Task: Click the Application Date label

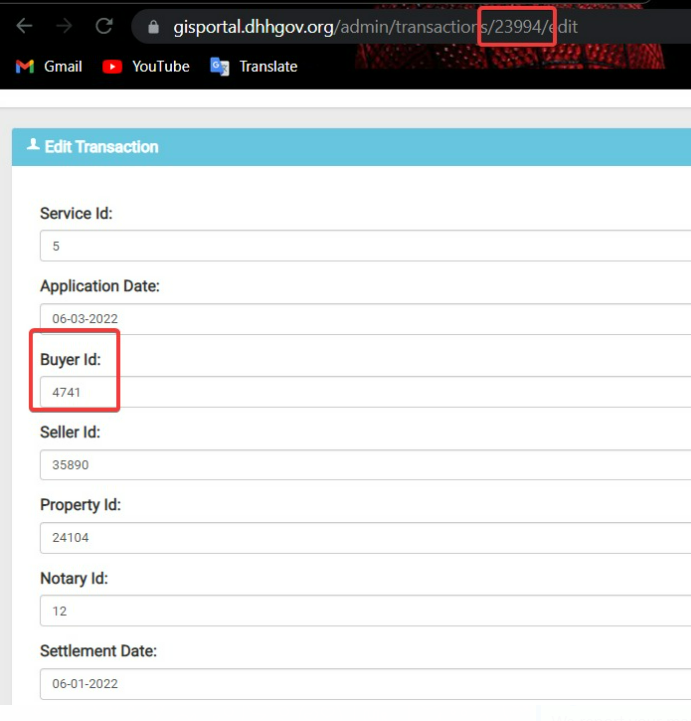Action: click(100, 286)
